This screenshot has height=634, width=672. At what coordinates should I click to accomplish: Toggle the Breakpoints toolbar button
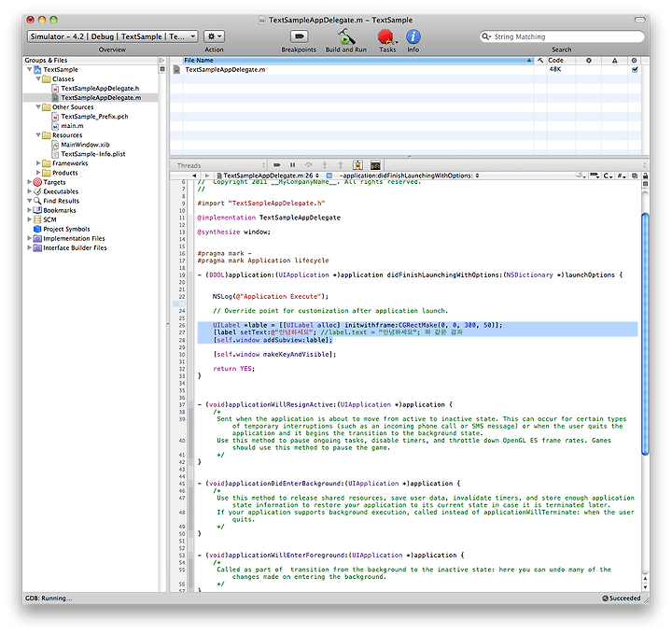(300, 36)
